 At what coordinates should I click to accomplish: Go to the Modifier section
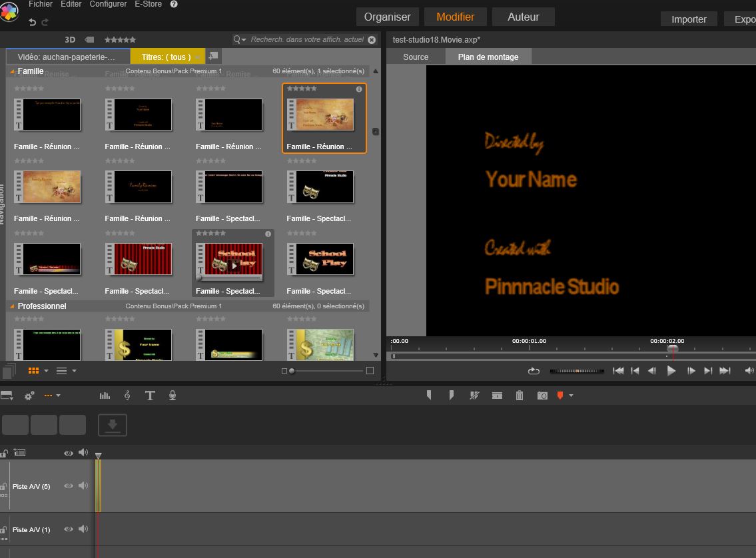click(x=455, y=17)
